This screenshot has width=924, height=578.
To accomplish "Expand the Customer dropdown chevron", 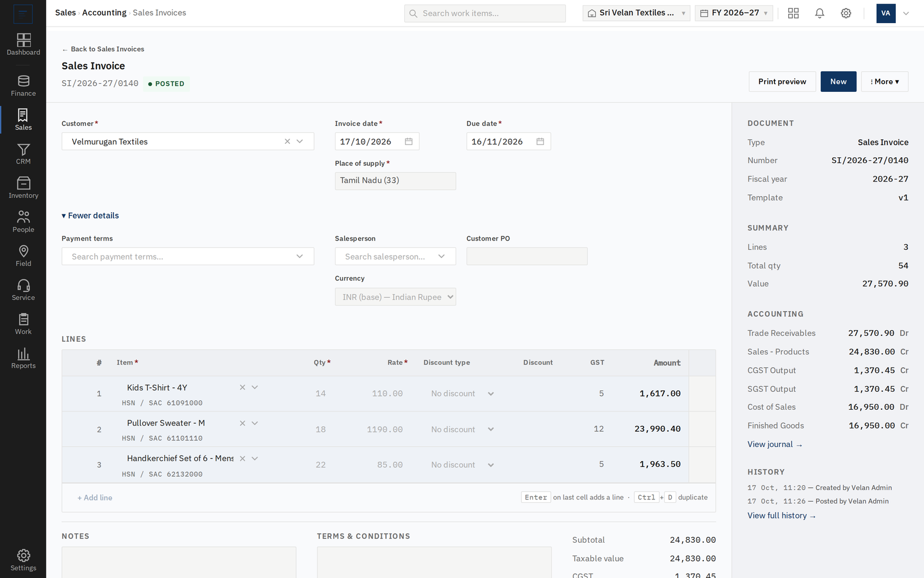I will (x=300, y=142).
